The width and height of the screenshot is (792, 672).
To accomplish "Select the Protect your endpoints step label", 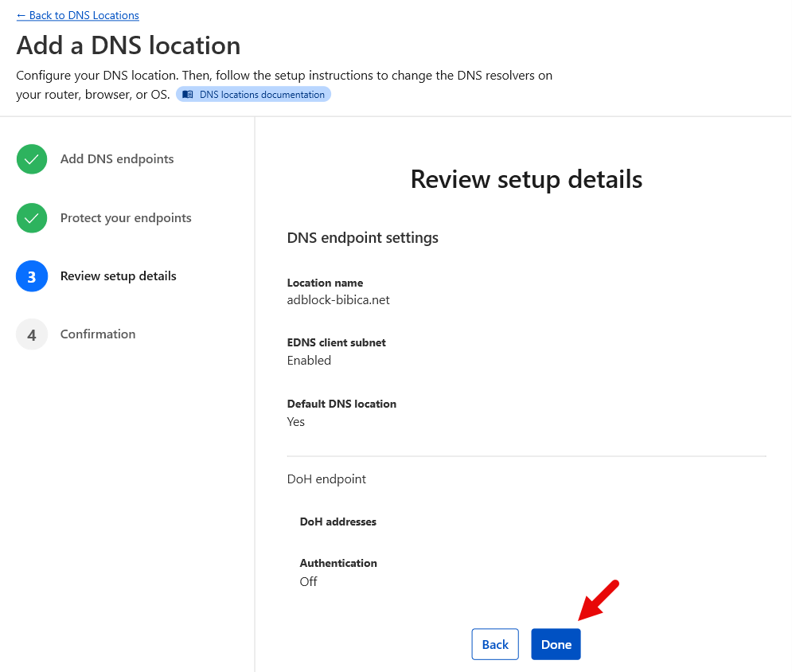I will pos(126,218).
